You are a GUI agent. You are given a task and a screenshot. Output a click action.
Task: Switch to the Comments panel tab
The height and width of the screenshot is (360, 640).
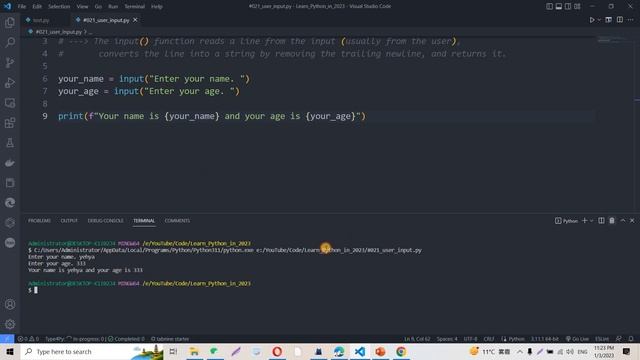(x=177, y=220)
